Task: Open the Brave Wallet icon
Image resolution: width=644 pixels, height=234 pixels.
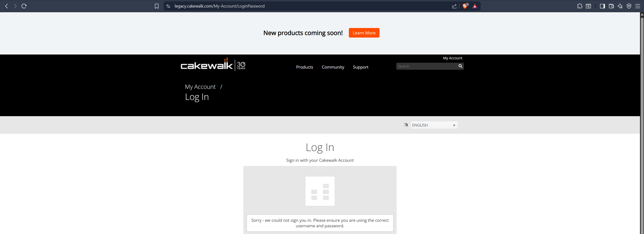Action: (x=611, y=6)
